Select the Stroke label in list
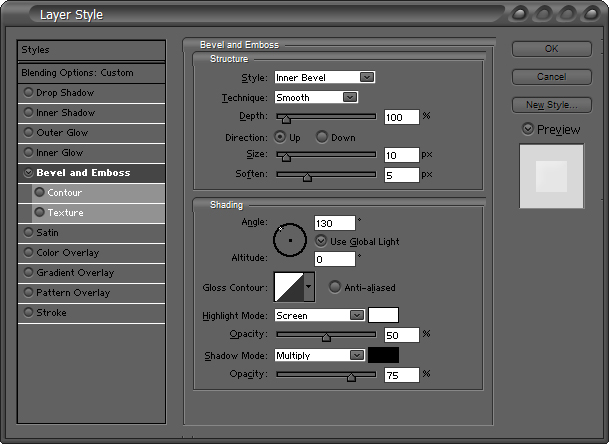Screen dimensions: 609x444 tap(51, 312)
